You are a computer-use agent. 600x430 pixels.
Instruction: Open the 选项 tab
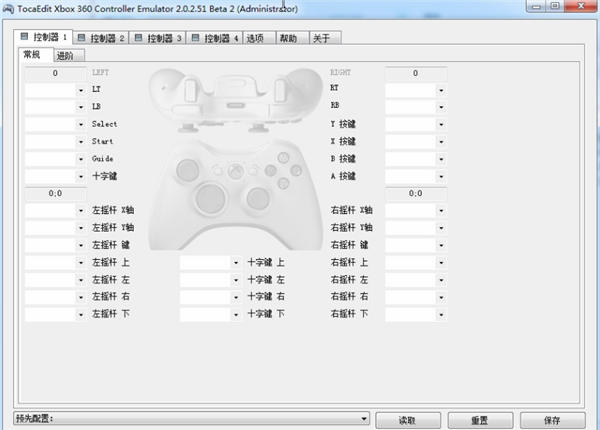(259, 38)
